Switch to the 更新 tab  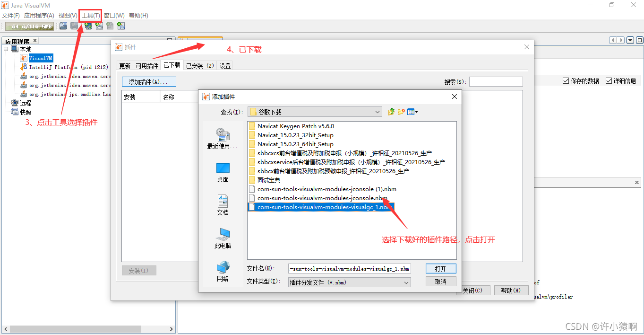tap(125, 66)
